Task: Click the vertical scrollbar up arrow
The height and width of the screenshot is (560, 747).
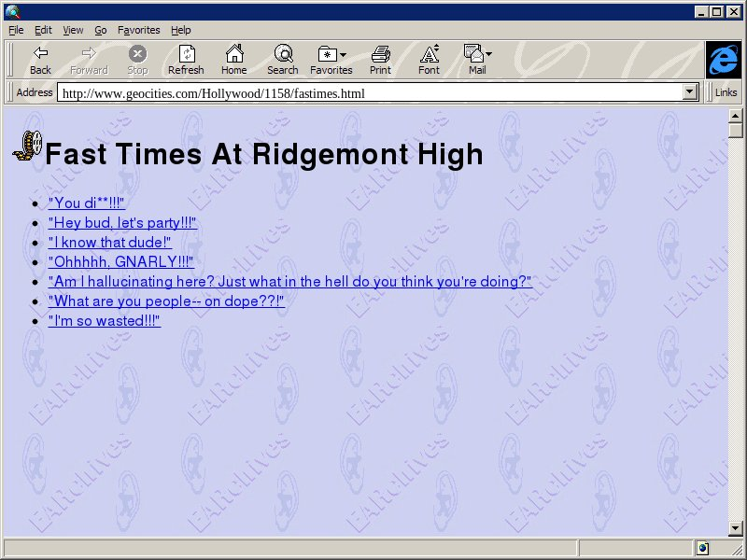Action: coord(736,116)
